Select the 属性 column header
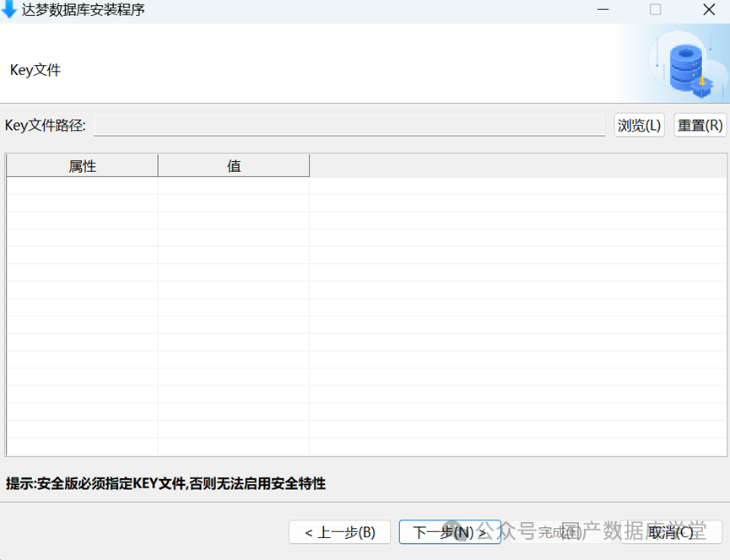 [x=82, y=166]
